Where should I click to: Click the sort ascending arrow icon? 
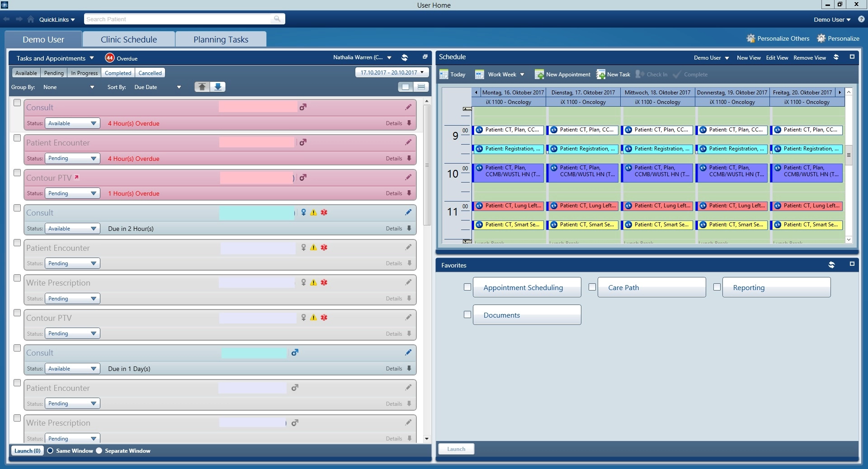[202, 87]
